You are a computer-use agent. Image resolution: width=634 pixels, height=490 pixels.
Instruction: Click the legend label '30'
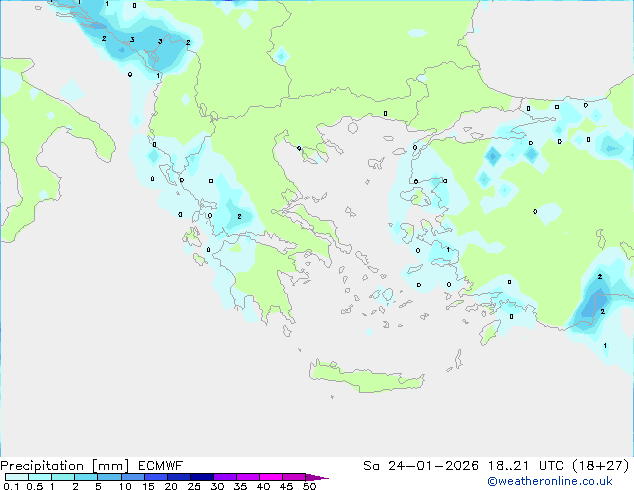pos(217,486)
